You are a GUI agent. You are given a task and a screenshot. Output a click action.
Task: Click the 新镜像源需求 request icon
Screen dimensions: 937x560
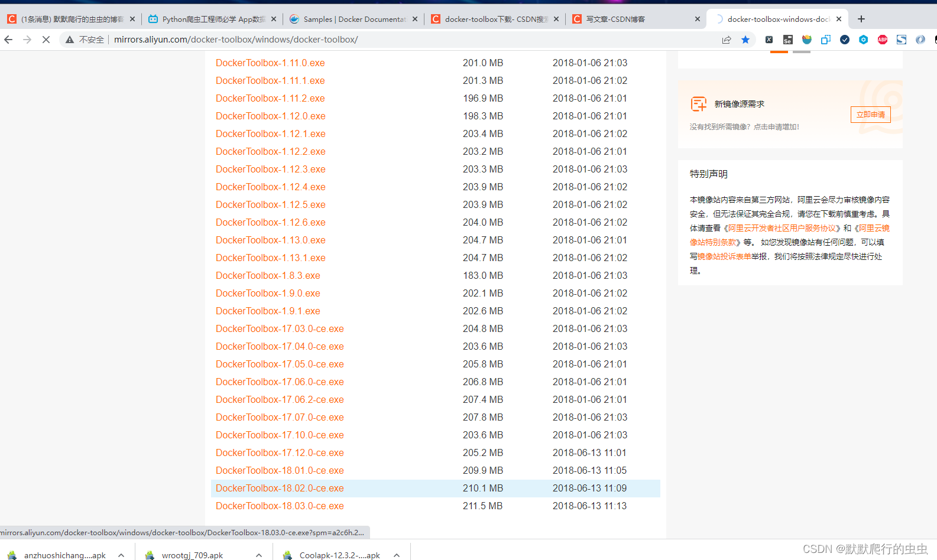[x=699, y=104]
